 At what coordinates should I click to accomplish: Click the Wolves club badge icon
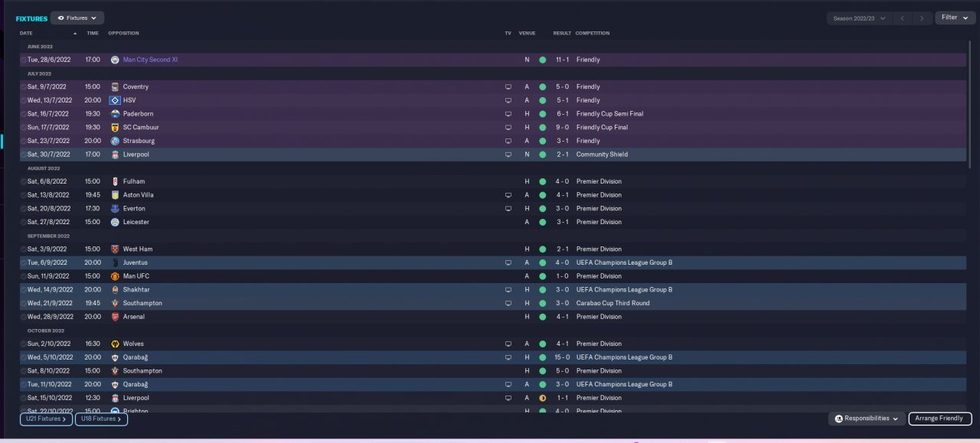tap(115, 344)
